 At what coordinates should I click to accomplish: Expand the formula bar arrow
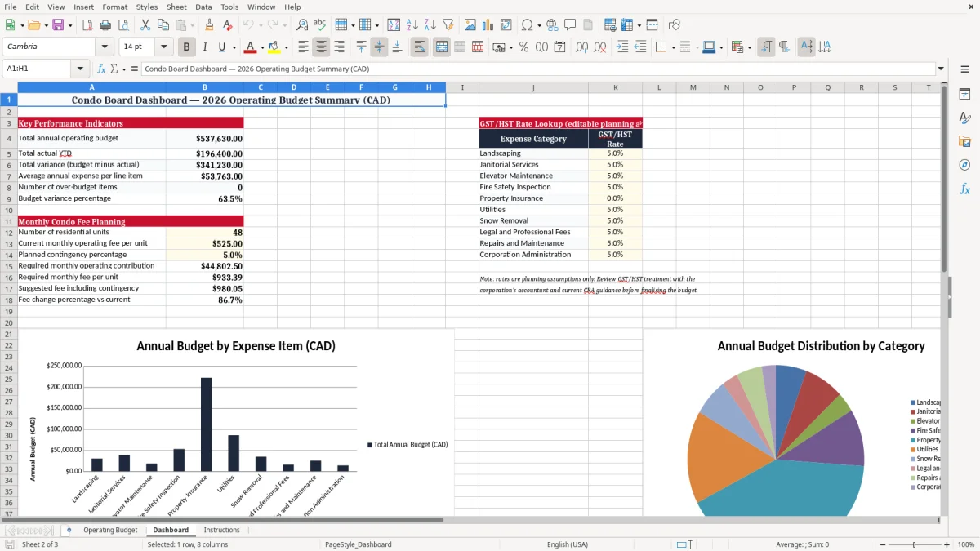941,69
